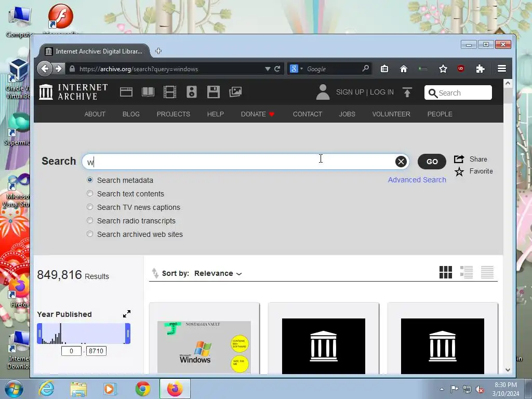Select Search radio transcripts option
Viewport: 532px width, 399px height.
click(x=89, y=220)
